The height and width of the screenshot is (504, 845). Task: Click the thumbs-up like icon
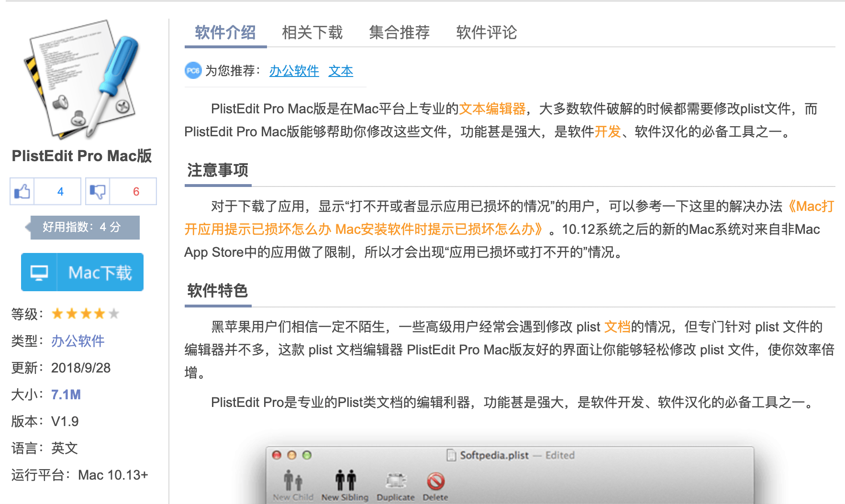point(22,192)
